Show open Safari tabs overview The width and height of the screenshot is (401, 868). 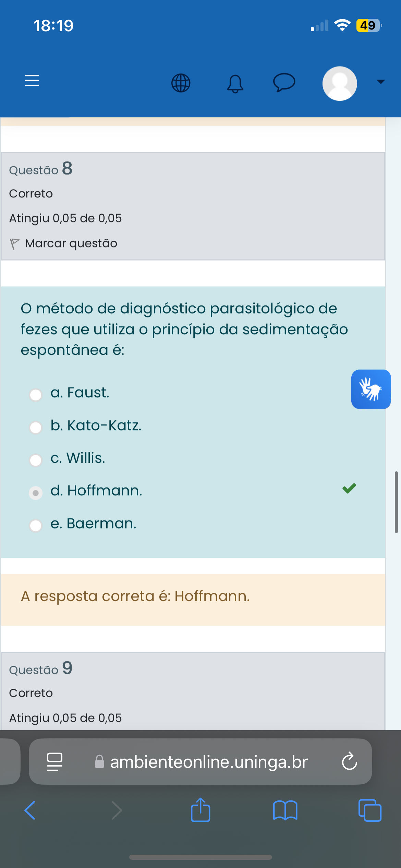[369, 810]
